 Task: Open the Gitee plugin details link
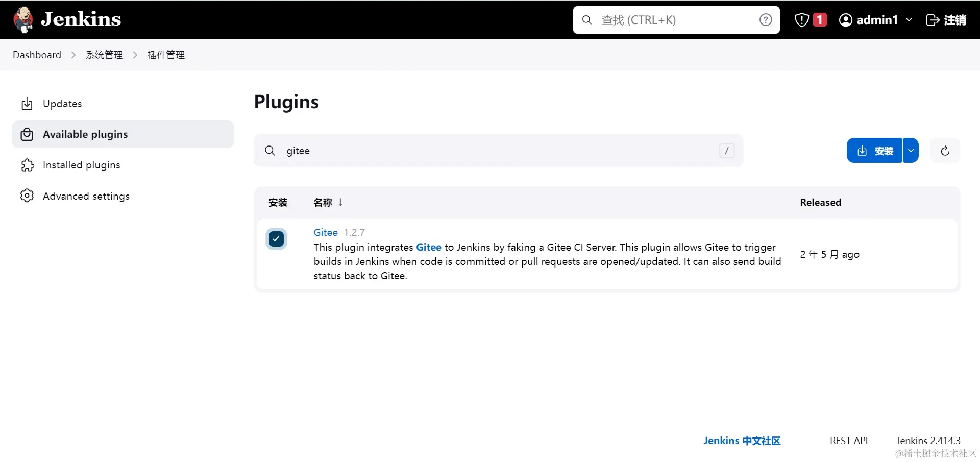[x=325, y=232]
